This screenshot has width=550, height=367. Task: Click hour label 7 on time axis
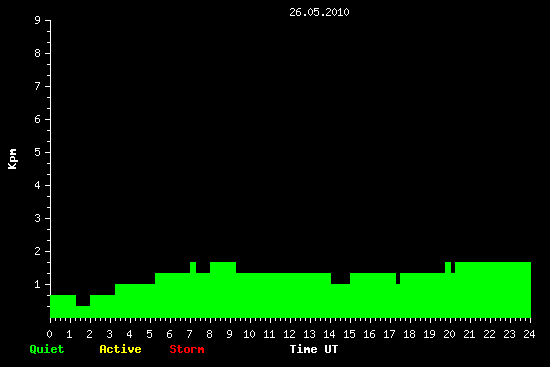click(x=189, y=334)
